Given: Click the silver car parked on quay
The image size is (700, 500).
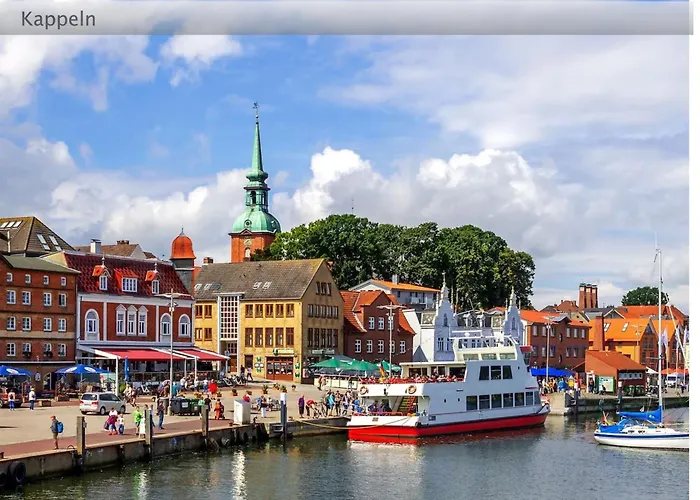Looking at the screenshot, I should [x=101, y=403].
